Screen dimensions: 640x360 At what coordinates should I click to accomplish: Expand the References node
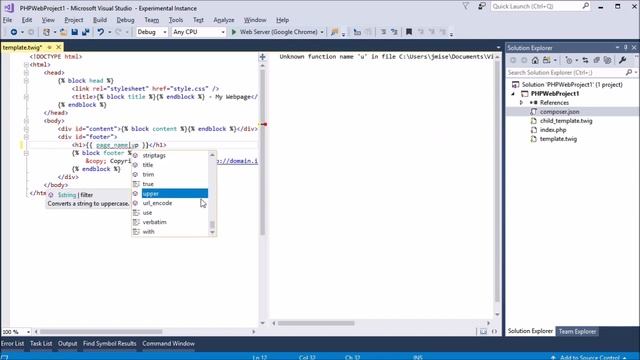coord(521,103)
